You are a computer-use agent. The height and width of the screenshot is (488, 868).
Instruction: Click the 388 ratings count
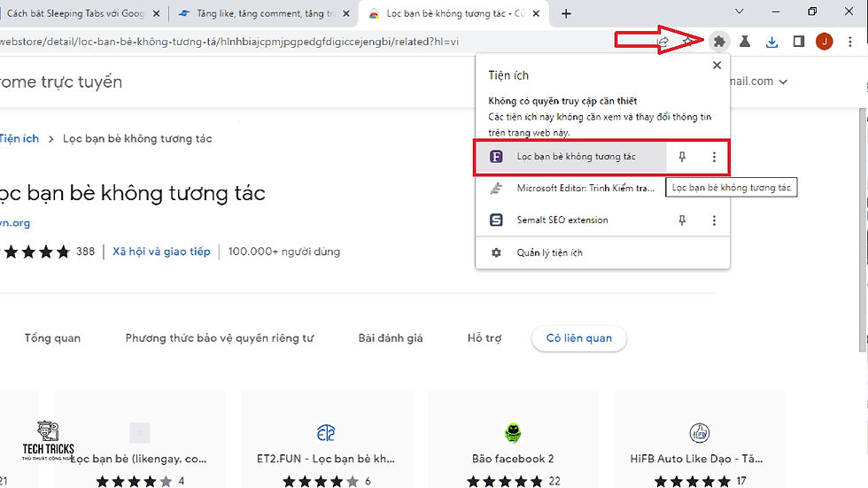point(85,252)
